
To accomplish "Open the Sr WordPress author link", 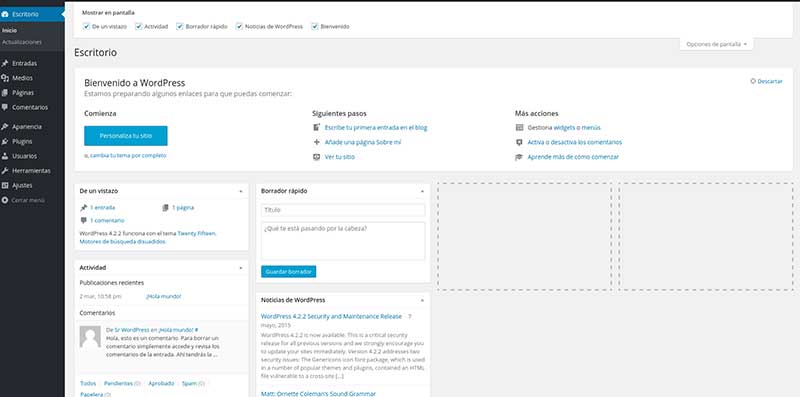I will 132,330.
